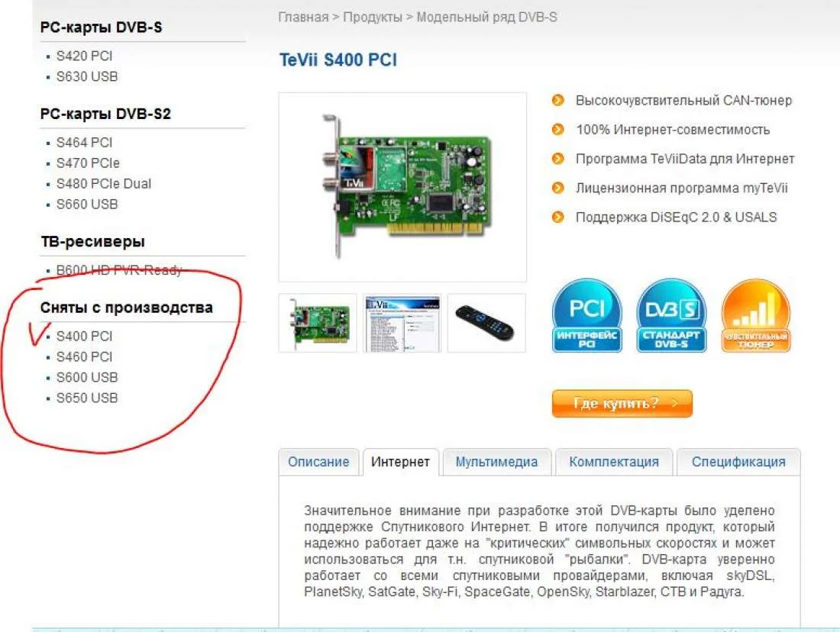Click the orange bullet next to CAN-тюнер
Screen dimensions: 840x632
[x=557, y=100]
